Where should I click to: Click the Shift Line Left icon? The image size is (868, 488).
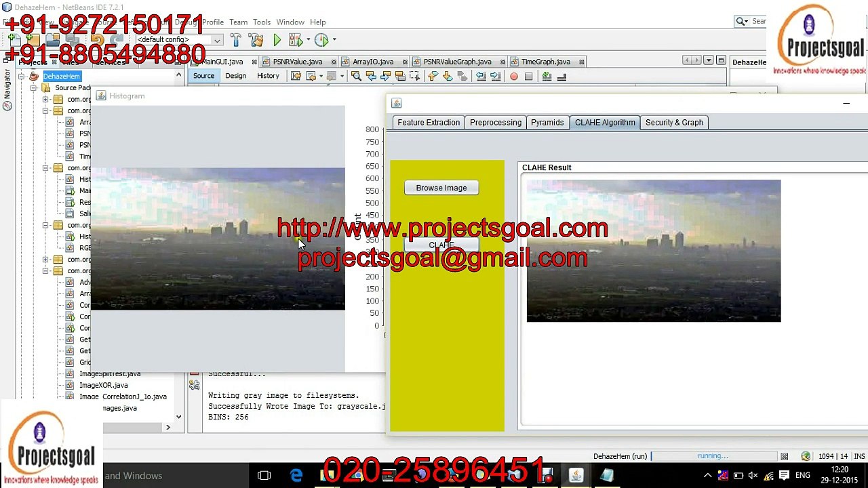(x=481, y=77)
